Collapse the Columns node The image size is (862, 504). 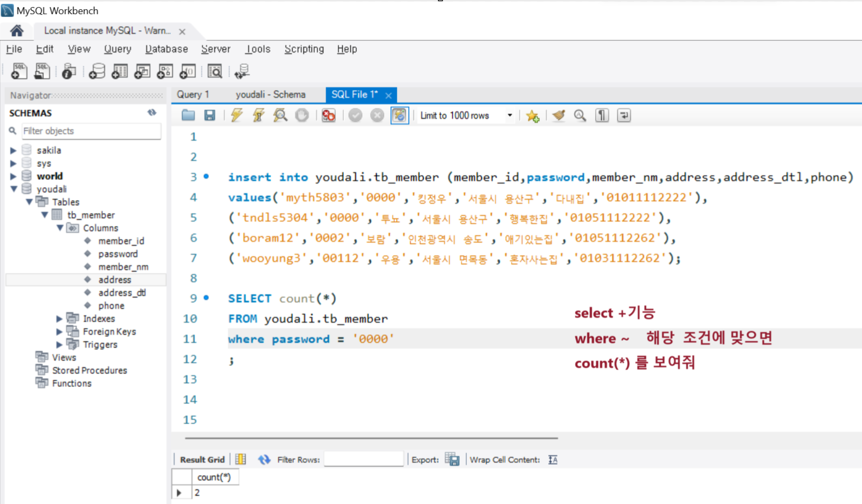[x=60, y=228]
